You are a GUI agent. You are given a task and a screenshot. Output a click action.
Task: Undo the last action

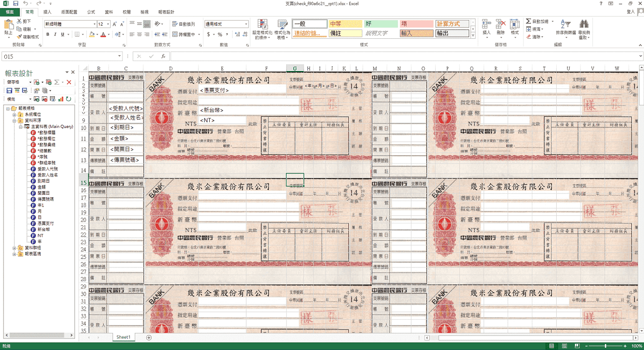pyautogui.click(x=25, y=3)
